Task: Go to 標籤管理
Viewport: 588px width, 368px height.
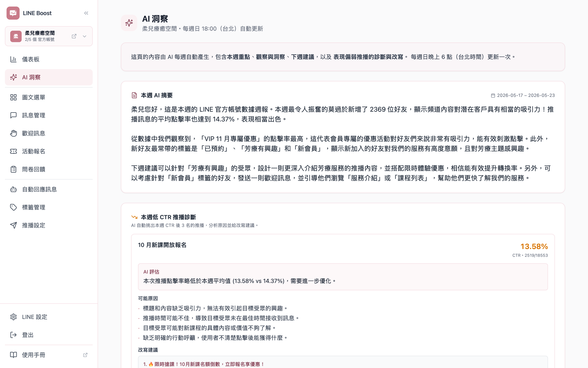Action: tap(49, 207)
